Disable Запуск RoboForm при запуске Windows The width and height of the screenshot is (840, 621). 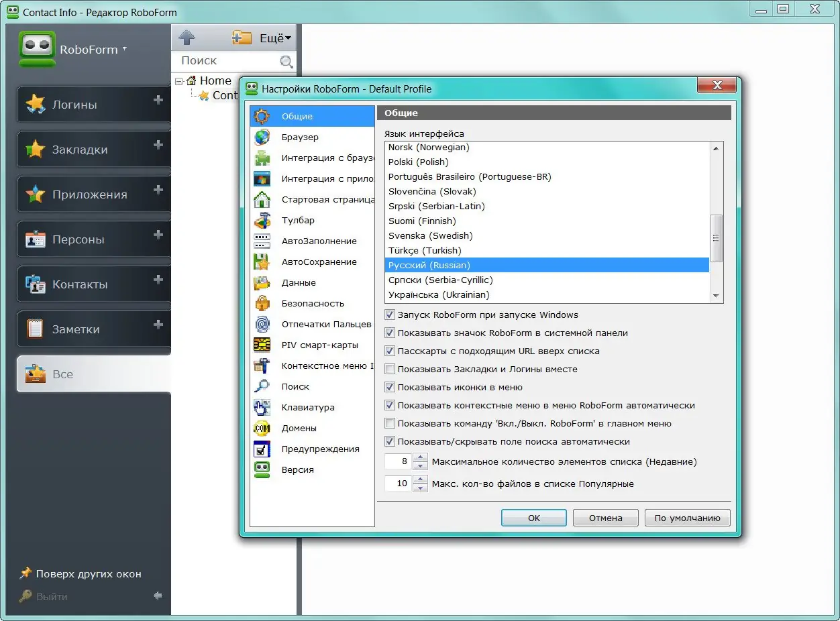(390, 315)
